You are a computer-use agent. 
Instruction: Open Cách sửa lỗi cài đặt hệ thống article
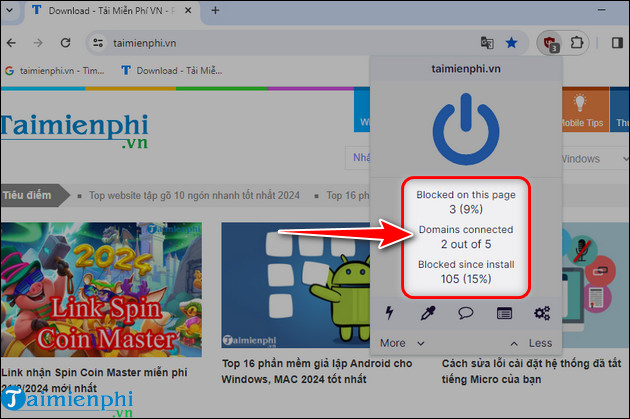point(532,371)
